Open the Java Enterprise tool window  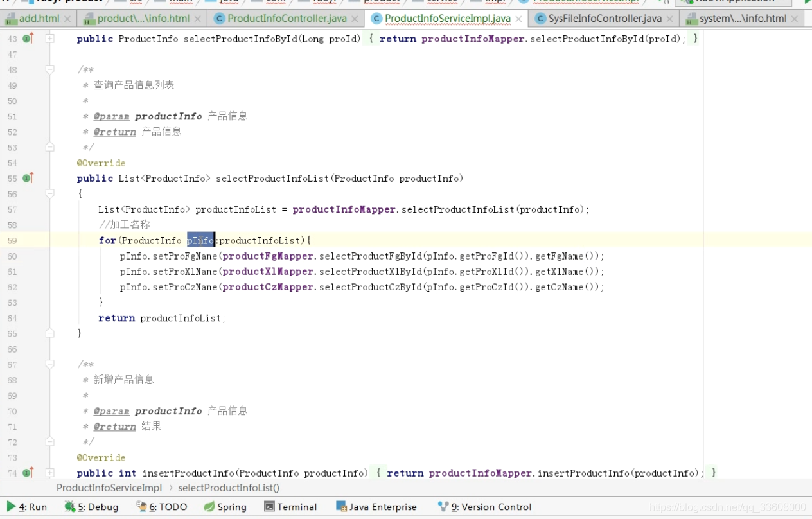pos(376,507)
